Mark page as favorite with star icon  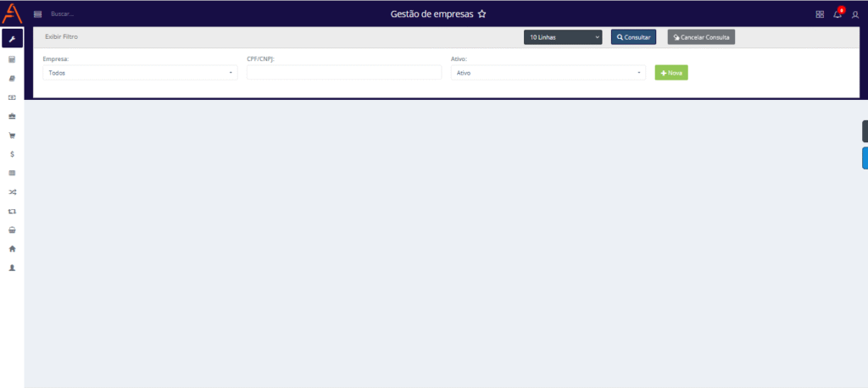(x=482, y=14)
